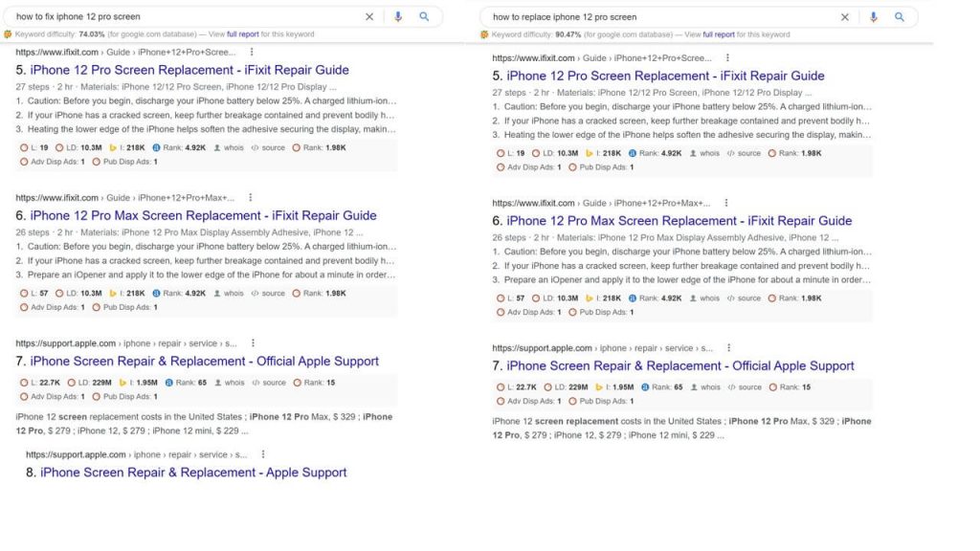Viewport: 980px width, 551px height.
Task: Click source in right result 5 metrics
Action: [x=744, y=153]
